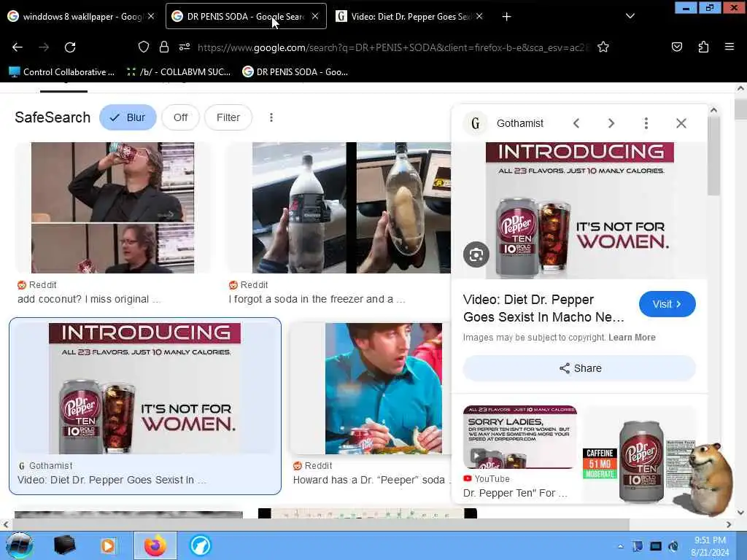The width and height of the screenshot is (747, 560).
Task: Select the SafeSearch Blur option
Action: pyautogui.click(x=128, y=117)
